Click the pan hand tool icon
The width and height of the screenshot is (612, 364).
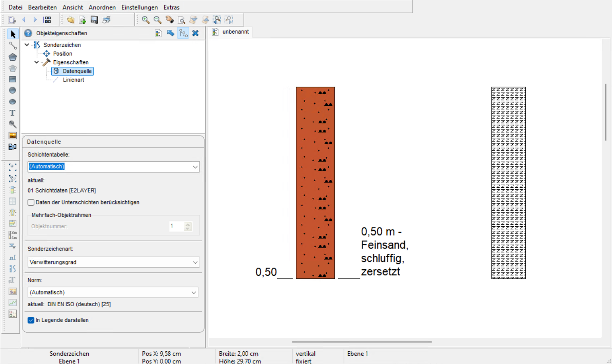tap(170, 20)
